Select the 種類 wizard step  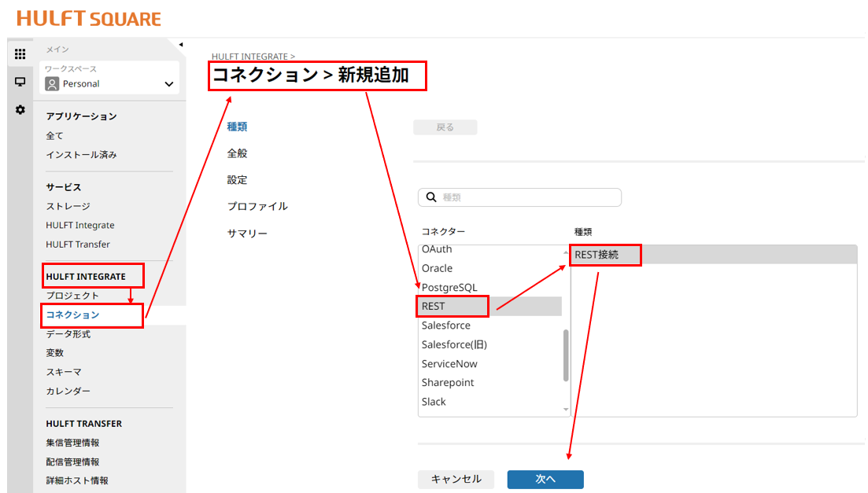(x=237, y=127)
